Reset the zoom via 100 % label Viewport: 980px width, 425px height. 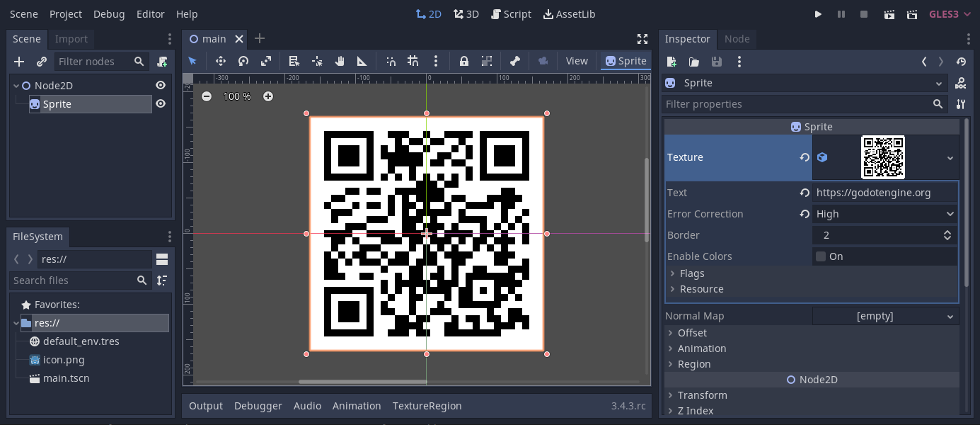coord(237,96)
